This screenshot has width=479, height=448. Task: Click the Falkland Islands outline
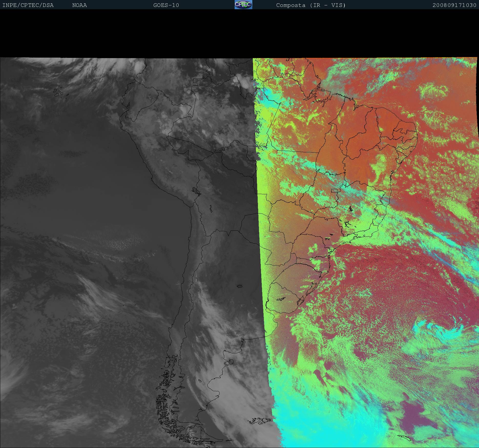click(259, 421)
